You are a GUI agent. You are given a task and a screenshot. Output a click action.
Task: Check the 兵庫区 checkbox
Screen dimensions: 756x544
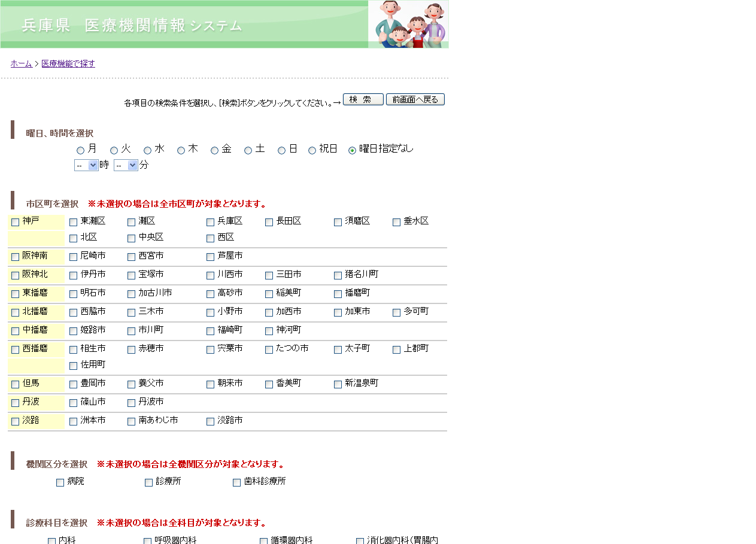point(211,223)
